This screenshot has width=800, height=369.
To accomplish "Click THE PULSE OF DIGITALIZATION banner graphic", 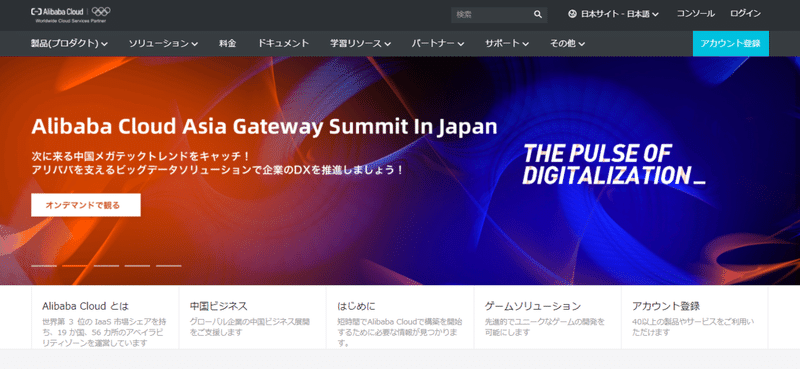I will 614,164.
